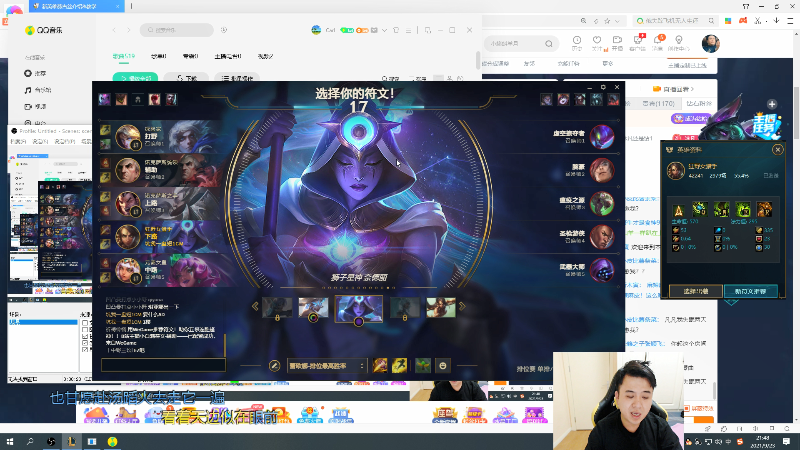
Task: Open chroma picker under center skin
Action: (359, 322)
